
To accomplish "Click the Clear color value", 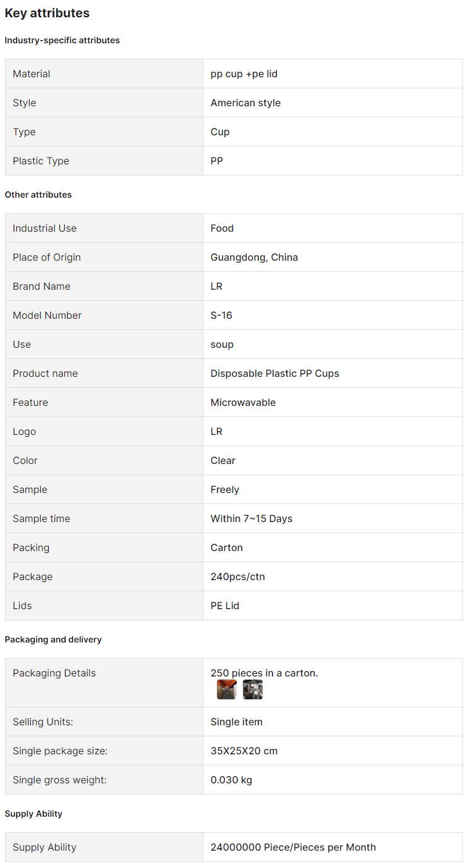I will coord(223,460).
